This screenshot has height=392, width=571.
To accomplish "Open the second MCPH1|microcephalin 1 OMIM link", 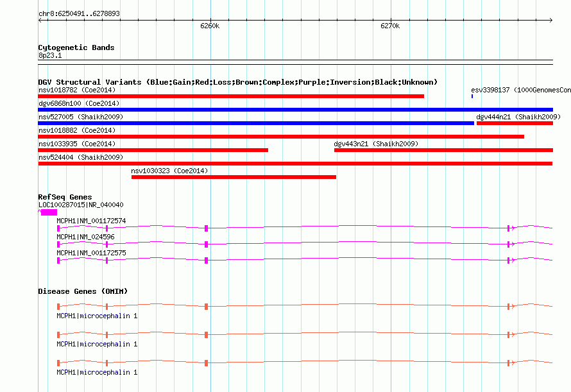I will pyautogui.click(x=97, y=344).
